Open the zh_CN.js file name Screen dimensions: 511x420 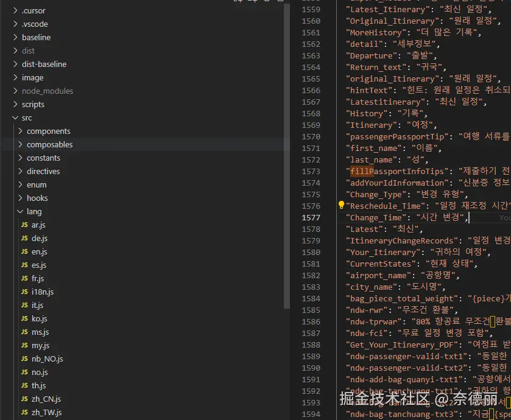[46, 399]
